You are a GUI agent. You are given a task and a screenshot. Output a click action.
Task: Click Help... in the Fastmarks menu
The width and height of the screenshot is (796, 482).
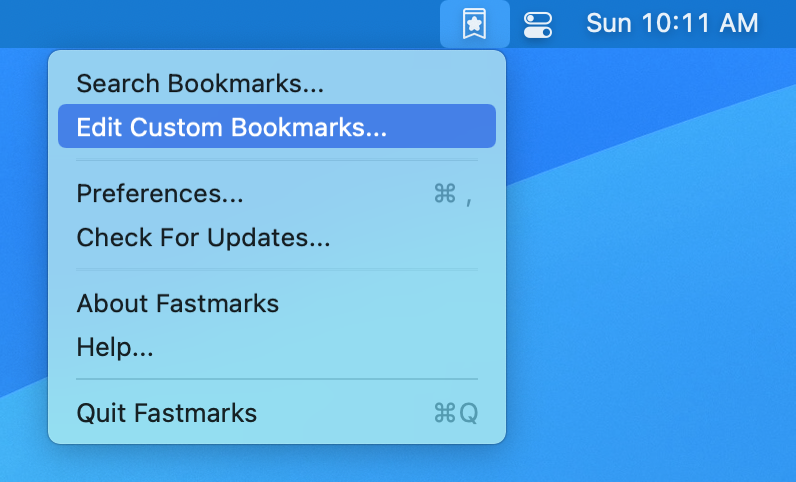[277, 347]
